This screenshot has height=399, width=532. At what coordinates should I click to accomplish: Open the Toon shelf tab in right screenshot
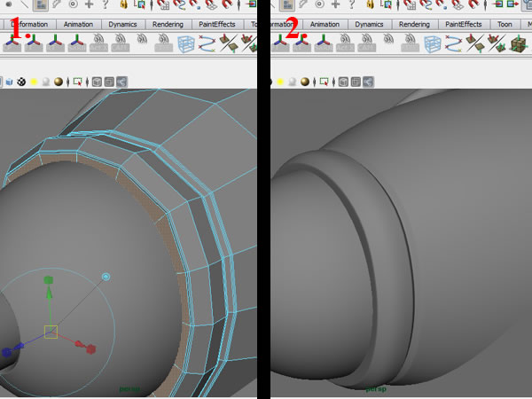click(x=505, y=24)
